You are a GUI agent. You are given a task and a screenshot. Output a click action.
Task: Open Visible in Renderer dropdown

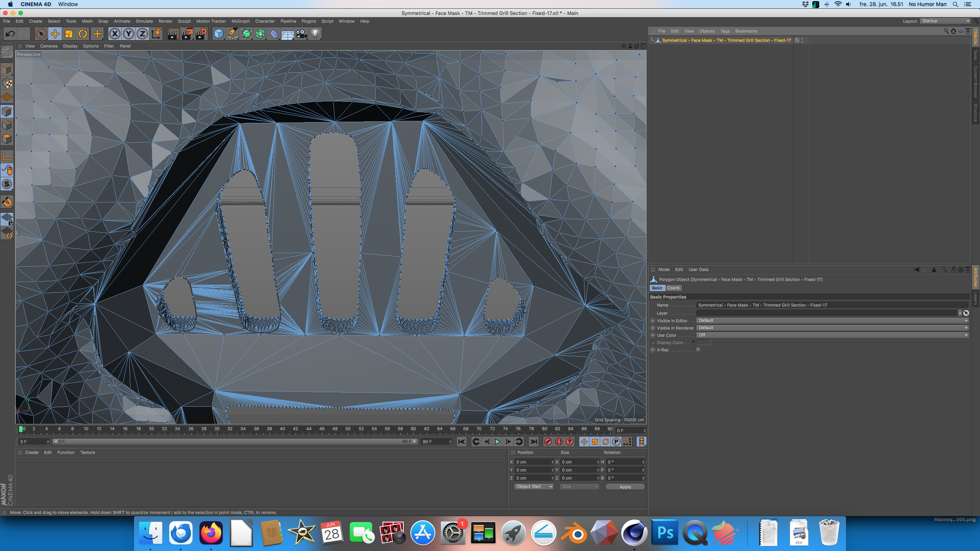coord(832,328)
